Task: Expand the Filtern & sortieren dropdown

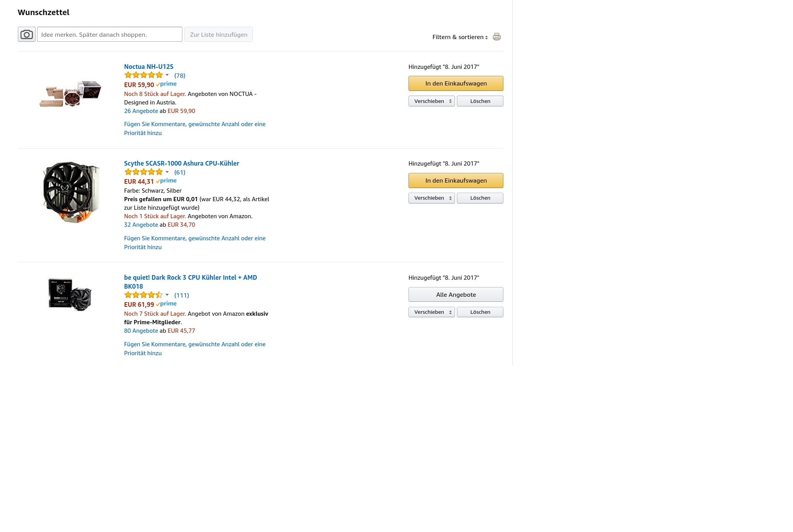Action: coord(460,37)
